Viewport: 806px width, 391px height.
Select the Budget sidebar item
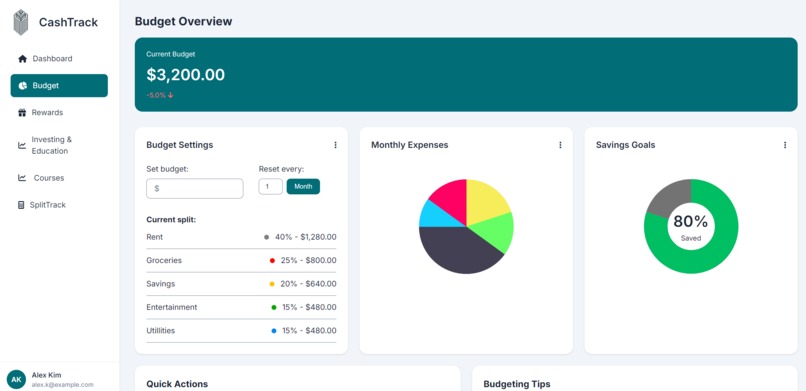coord(59,85)
